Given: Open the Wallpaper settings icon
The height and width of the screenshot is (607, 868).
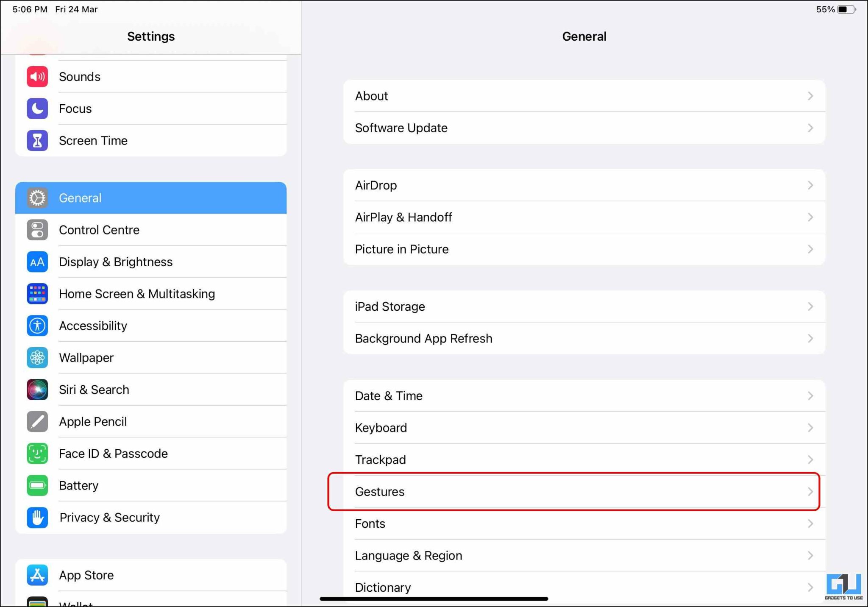Looking at the screenshot, I should point(37,357).
